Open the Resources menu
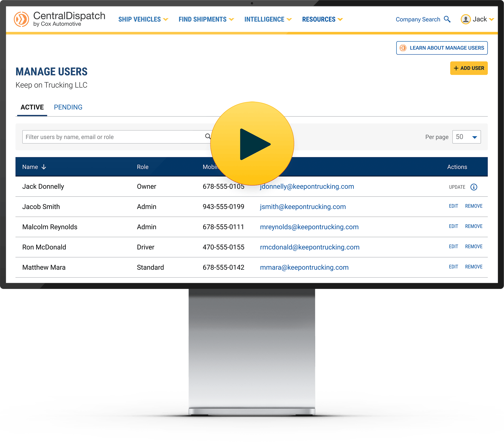 click(x=322, y=19)
